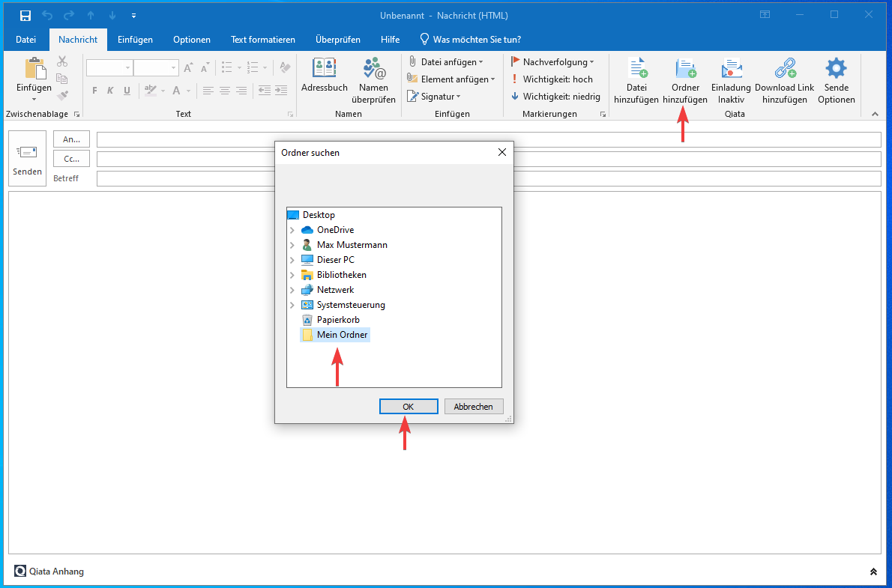Switch to the Einfügen ribbon tab

(x=135, y=40)
